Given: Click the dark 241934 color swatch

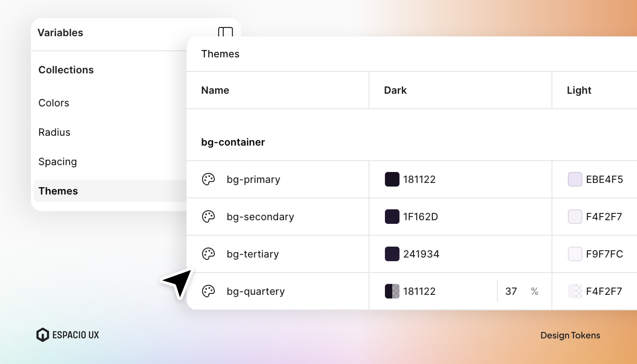Looking at the screenshot, I should click(392, 254).
